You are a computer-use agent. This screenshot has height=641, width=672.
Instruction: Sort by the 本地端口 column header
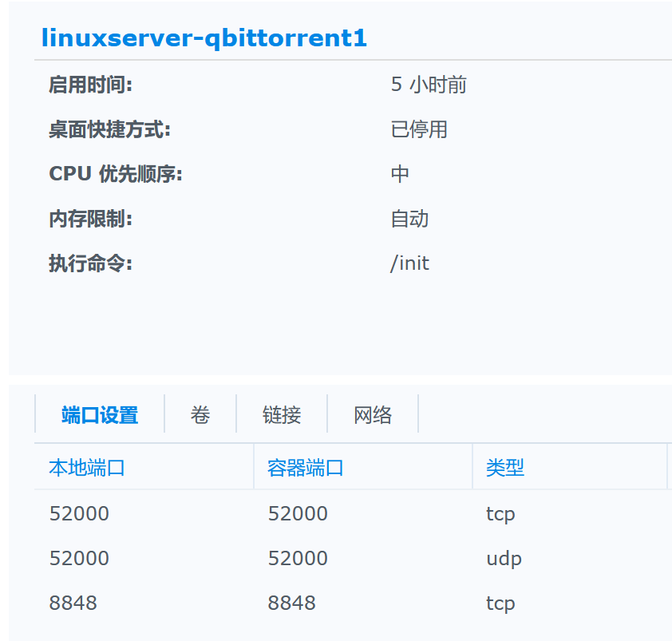tap(87, 468)
